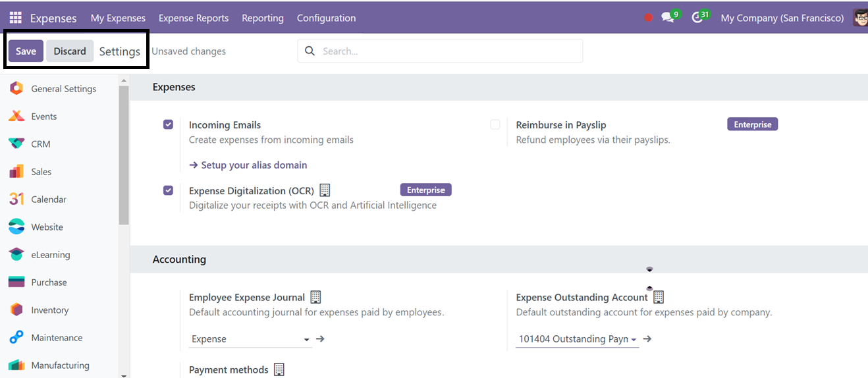Image resolution: width=868 pixels, height=378 pixels.
Task: Click the sidebar scrollbar up arrow
Action: [124, 80]
